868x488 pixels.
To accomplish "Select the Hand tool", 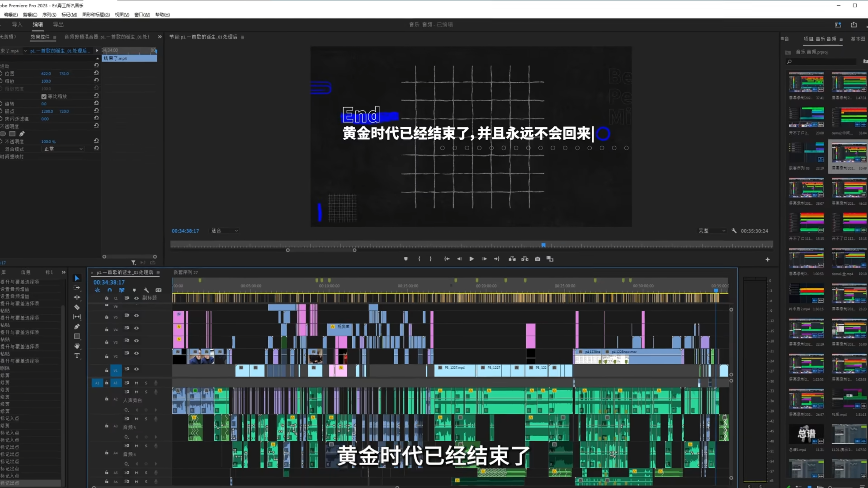I will click(77, 346).
